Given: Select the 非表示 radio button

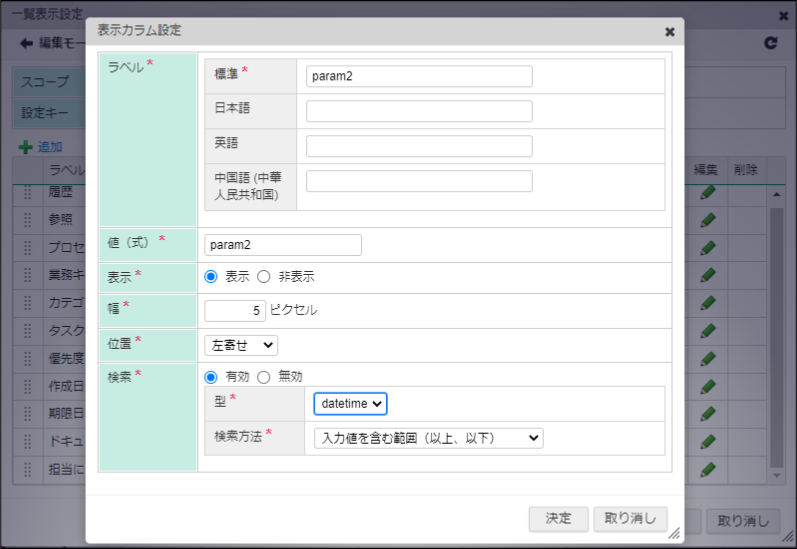Looking at the screenshot, I should coord(263,277).
